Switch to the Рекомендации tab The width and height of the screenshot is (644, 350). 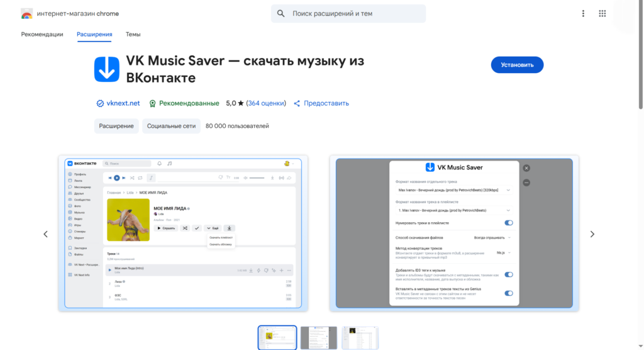[42, 35]
